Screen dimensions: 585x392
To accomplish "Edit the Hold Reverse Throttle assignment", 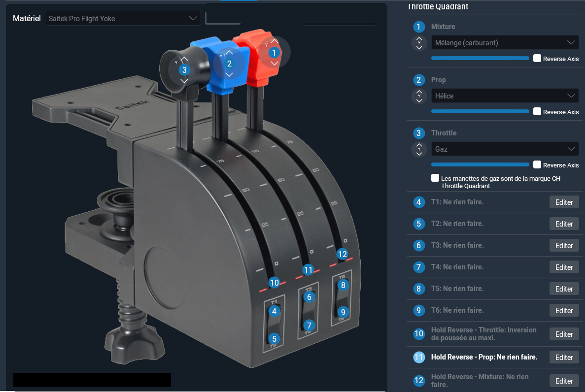I will click(564, 334).
